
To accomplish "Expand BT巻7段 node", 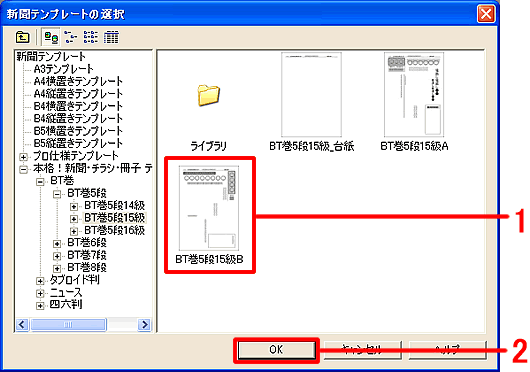I will click(57, 256).
